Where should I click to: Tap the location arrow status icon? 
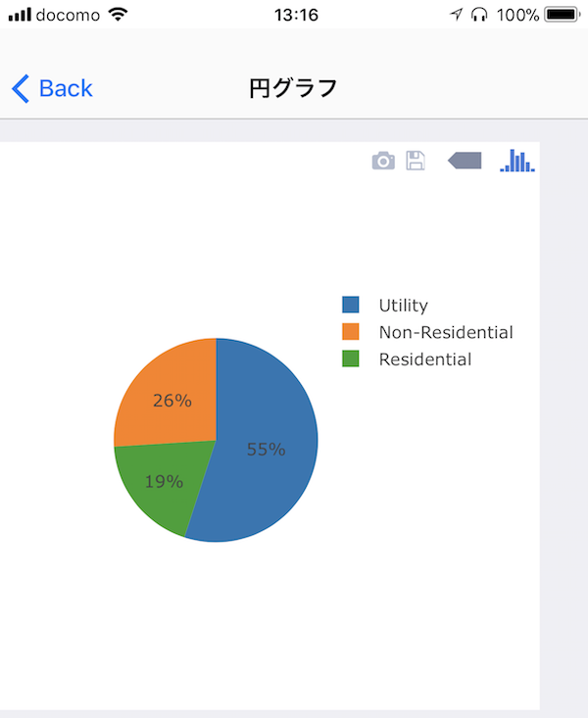456,15
